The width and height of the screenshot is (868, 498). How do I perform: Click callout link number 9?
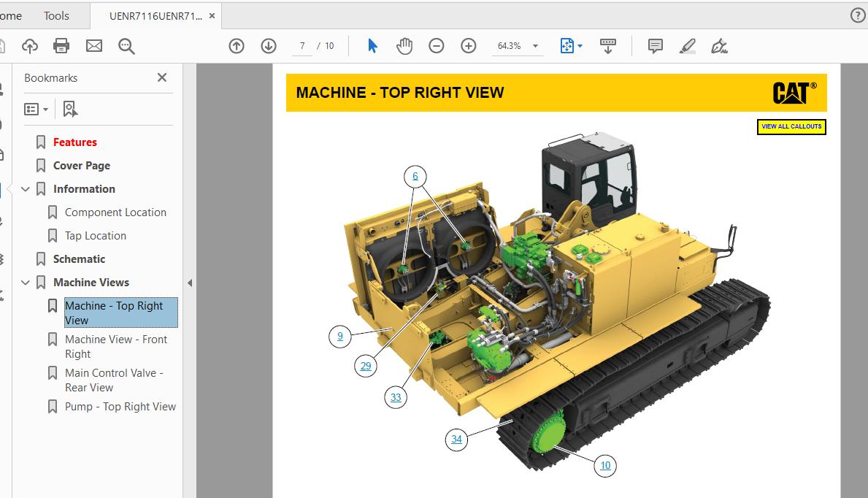tap(340, 336)
